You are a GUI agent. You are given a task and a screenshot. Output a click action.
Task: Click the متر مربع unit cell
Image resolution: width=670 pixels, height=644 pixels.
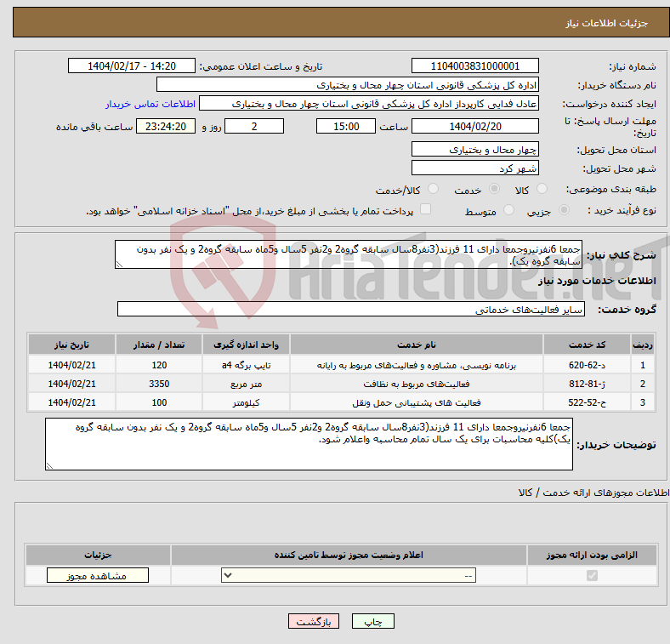coord(246,384)
